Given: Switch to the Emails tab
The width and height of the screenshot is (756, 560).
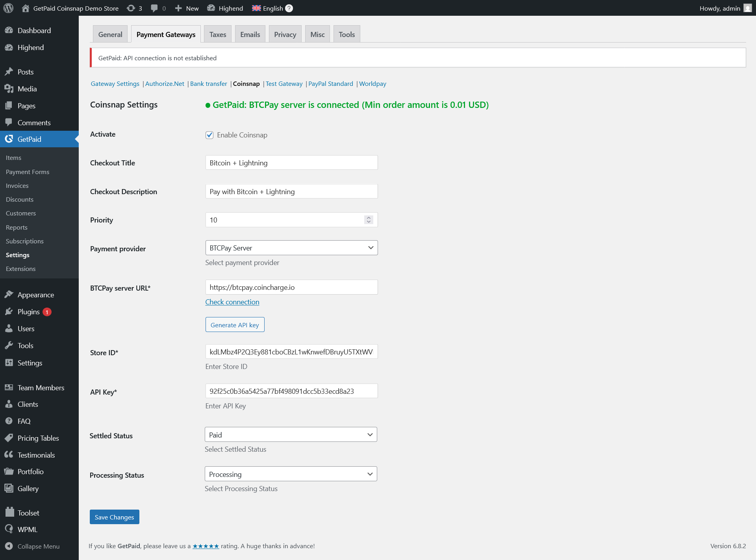Looking at the screenshot, I should [250, 34].
